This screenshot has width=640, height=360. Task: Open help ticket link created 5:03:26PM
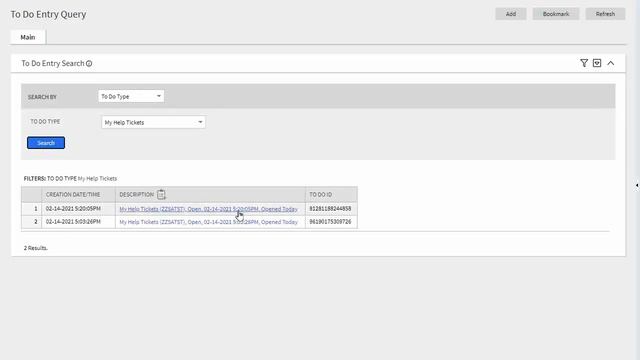point(208,222)
